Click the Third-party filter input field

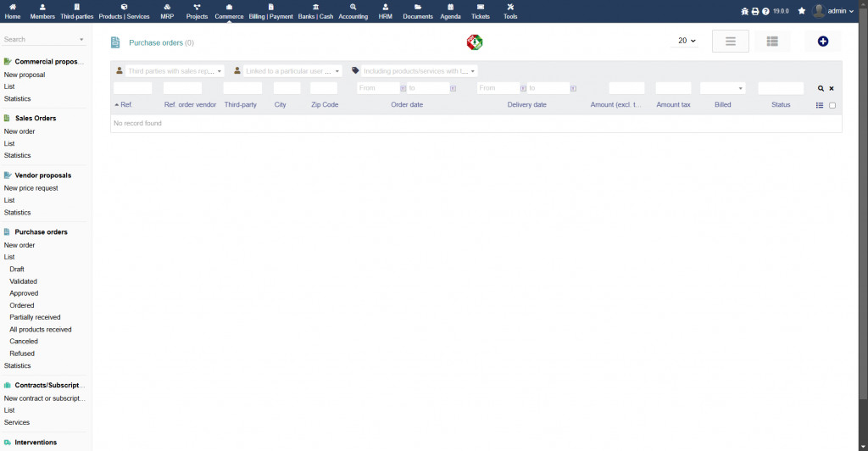[242, 88]
